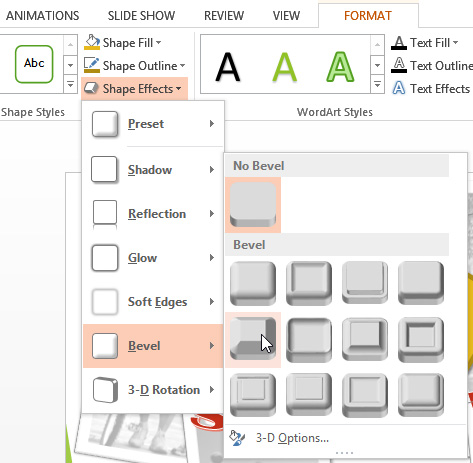473x463 pixels.
Task: Switch to the VIEW tab
Action: click(x=286, y=16)
